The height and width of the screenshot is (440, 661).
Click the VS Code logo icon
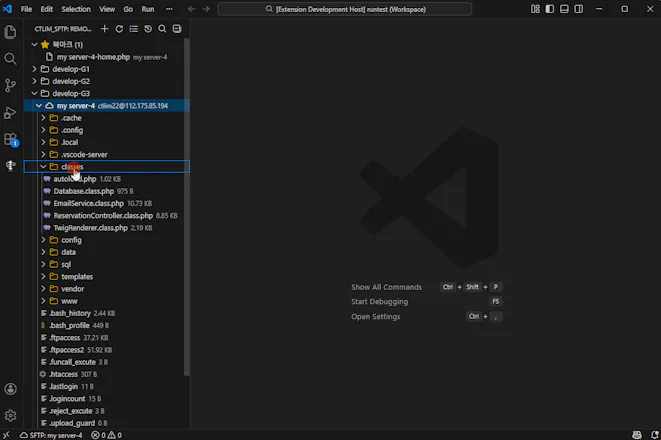(8, 9)
